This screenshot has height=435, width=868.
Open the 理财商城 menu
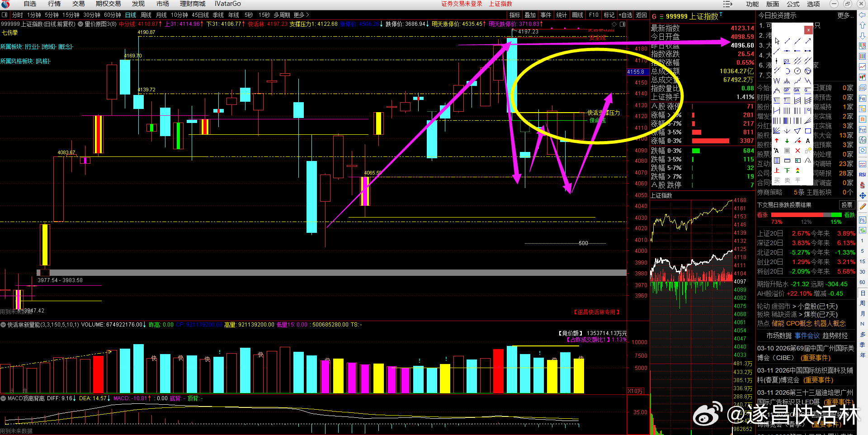click(x=193, y=4)
